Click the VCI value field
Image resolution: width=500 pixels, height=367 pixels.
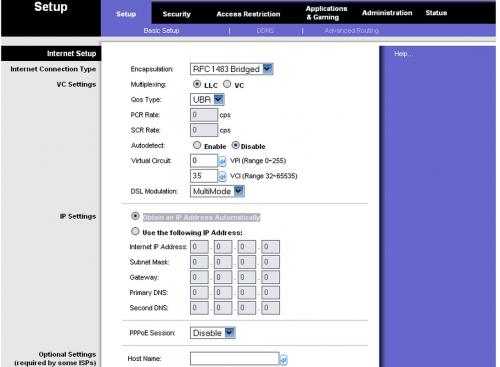204,176
